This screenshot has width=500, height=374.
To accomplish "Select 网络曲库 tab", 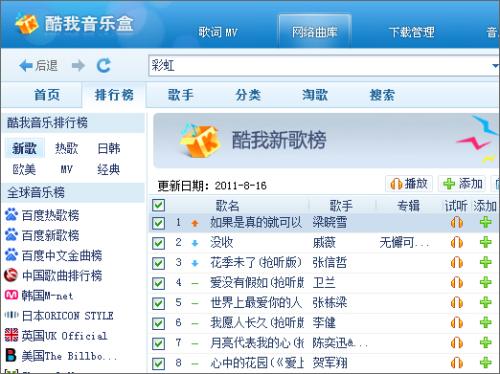I will 315,32.
